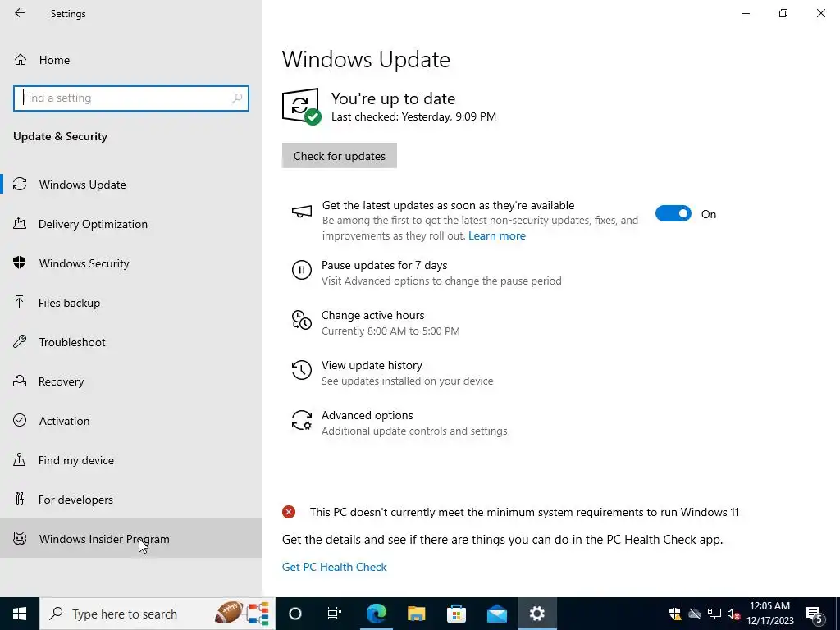
Task: Click the back arrow in Settings header
Action: (x=20, y=13)
